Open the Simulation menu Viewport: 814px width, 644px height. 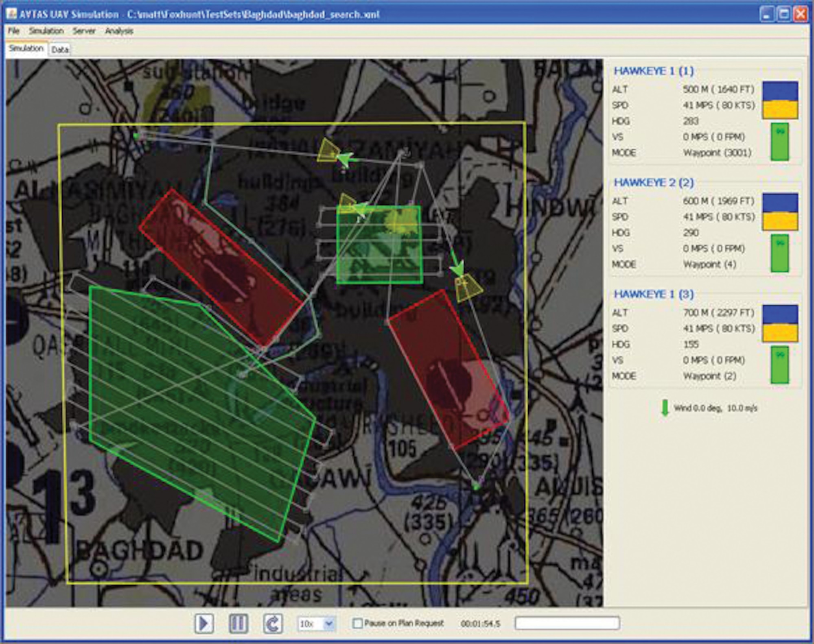(46, 31)
